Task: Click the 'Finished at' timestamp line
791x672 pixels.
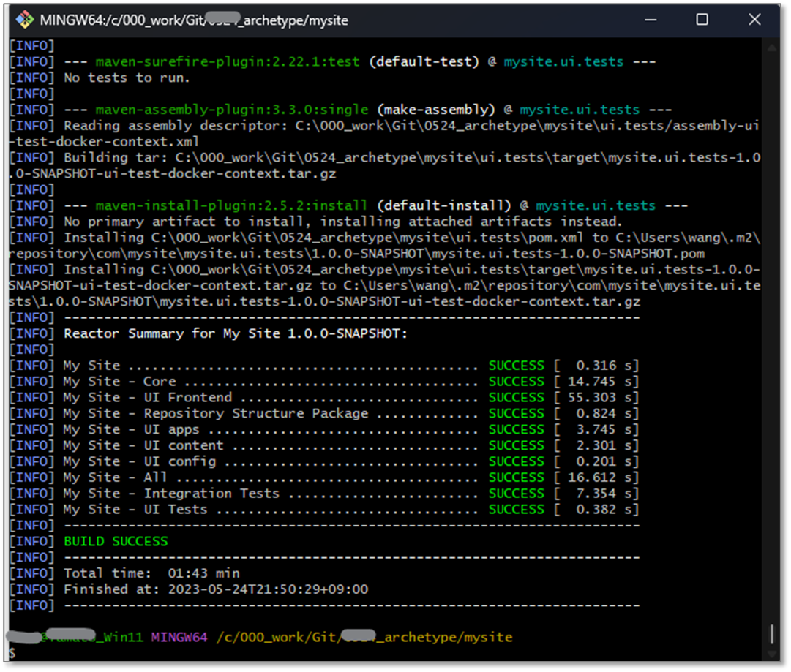Action: click(x=216, y=589)
